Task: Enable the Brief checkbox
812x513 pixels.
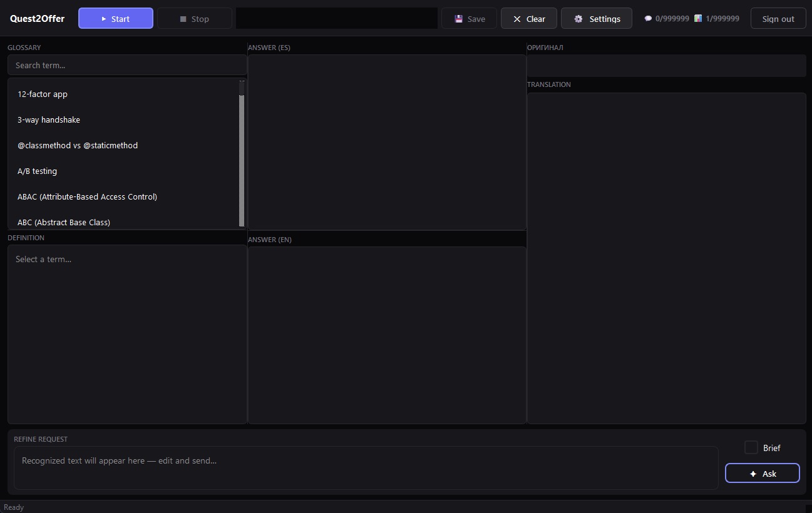Action: [751, 447]
